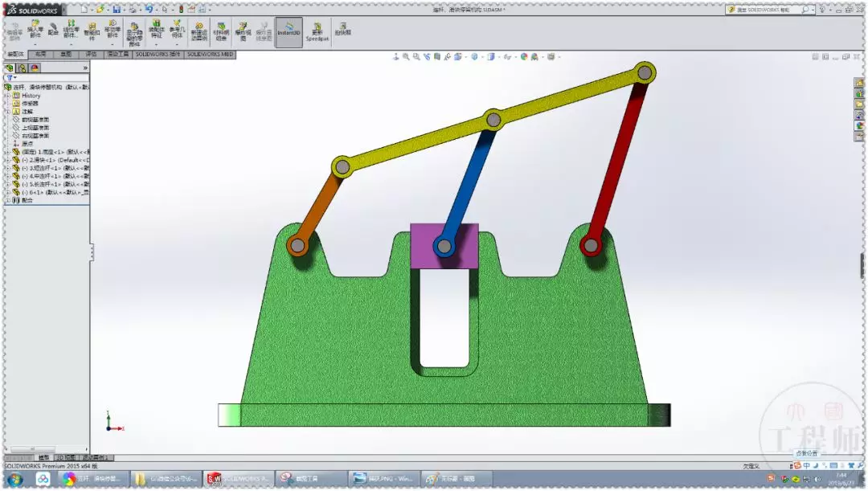The image size is (868, 491).
Task: Click Zoom to Fit in the view toolbar
Action: tap(406, 56)
